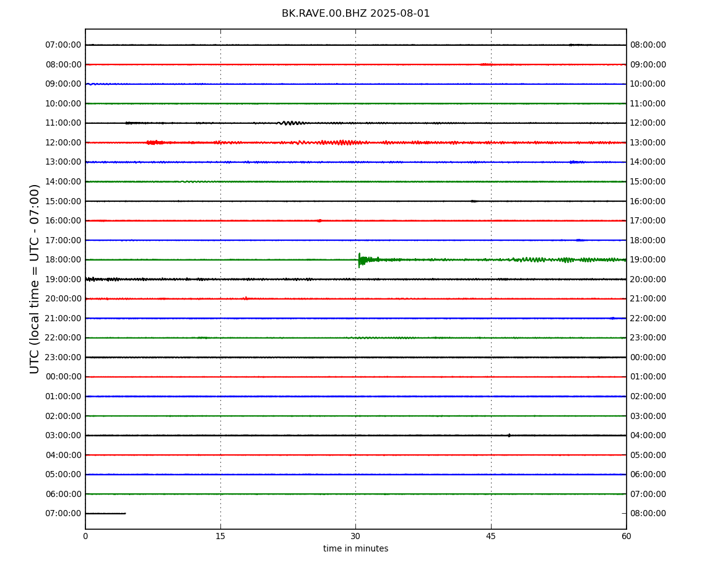Click the x-axis tick label 15

pyautogui.click(x=220, y=536)
